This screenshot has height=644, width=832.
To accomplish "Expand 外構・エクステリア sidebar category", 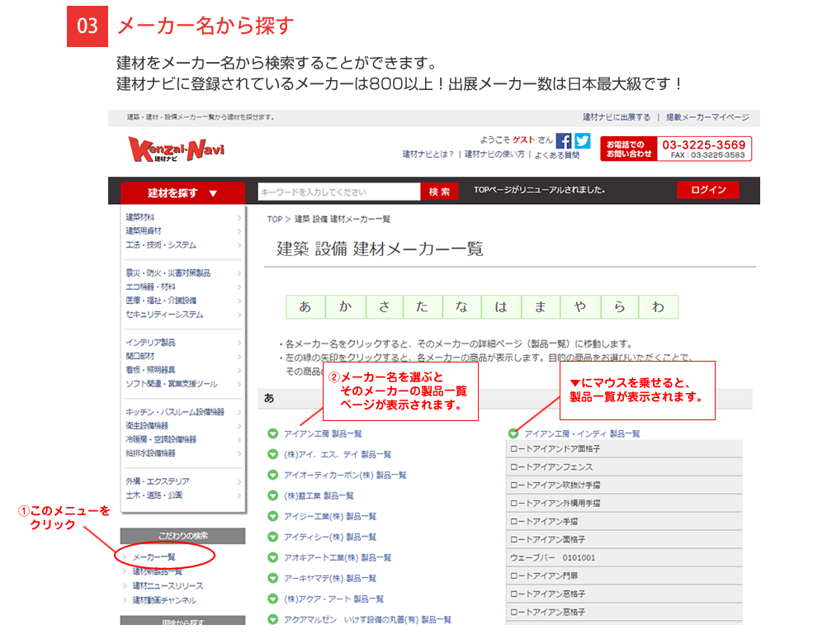I will tap(183, 481).
